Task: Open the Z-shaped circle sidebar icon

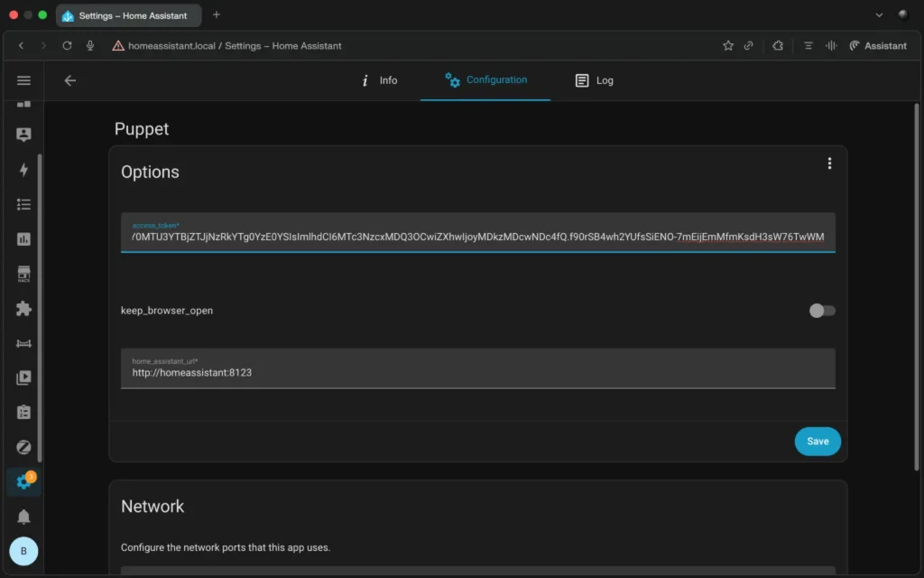Action: point(23,447)
